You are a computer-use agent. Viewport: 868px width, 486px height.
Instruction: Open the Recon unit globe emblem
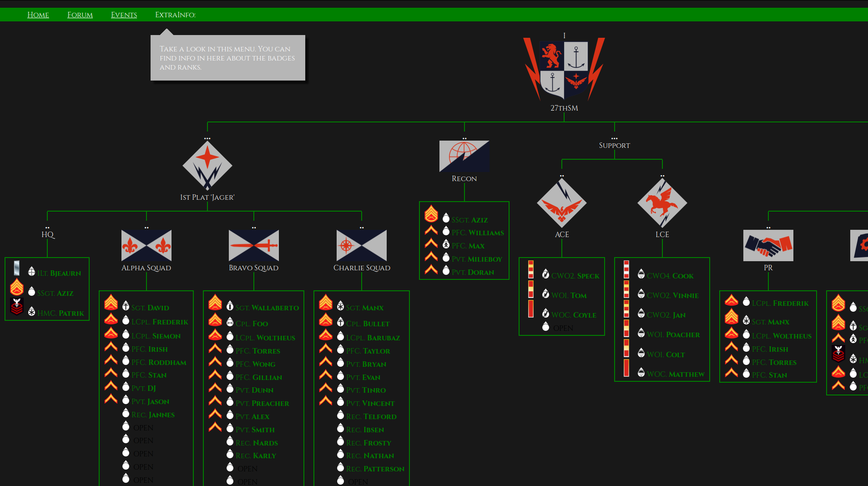(x=464, y=156)
